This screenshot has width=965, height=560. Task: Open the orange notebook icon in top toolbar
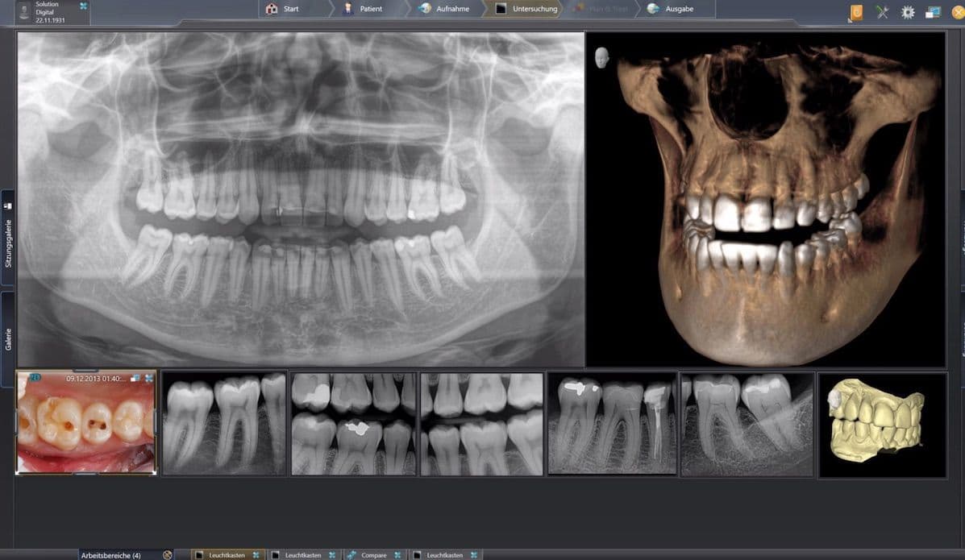coord(856,12)
